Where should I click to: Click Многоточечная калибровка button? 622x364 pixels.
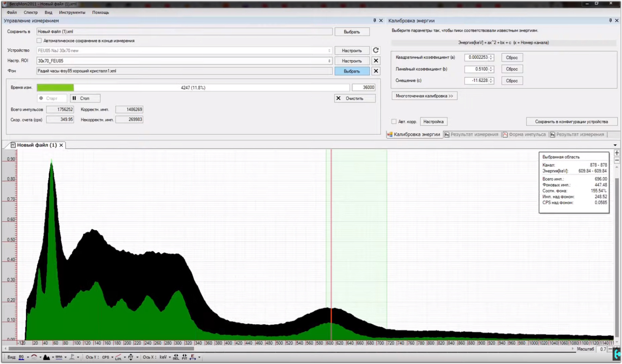point(424,96)
